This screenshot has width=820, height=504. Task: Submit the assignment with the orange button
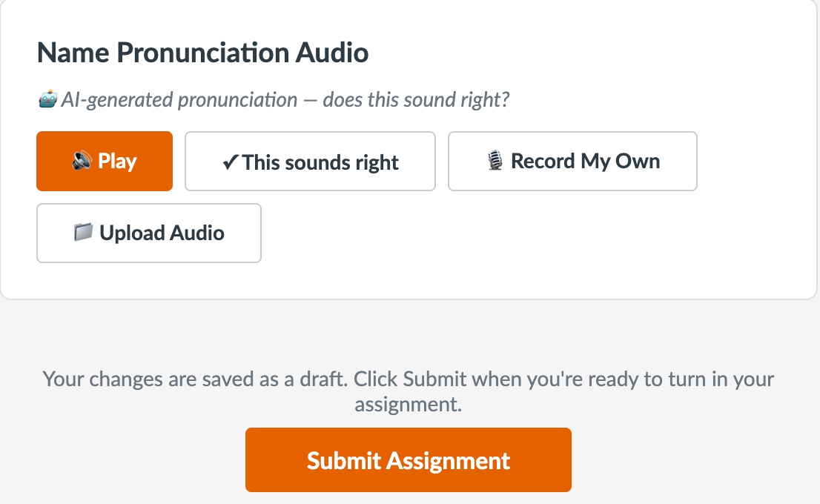(409, 460)
